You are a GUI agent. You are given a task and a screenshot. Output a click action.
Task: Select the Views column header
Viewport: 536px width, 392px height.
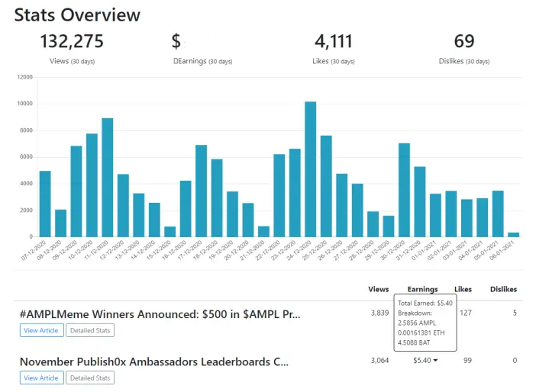click(x=379, y=289)
